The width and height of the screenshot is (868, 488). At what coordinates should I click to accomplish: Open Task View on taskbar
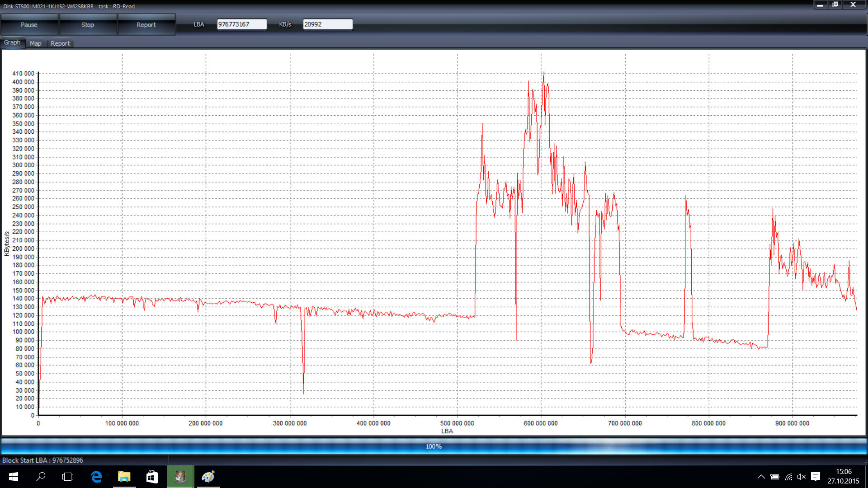pyautogui.click(x=68, y=477)
